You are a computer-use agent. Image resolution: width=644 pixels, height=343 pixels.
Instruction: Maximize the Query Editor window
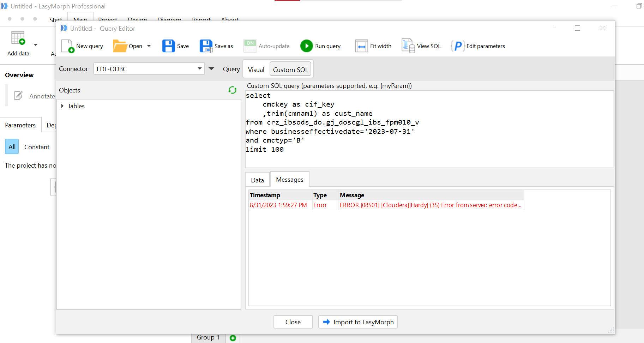578,28
